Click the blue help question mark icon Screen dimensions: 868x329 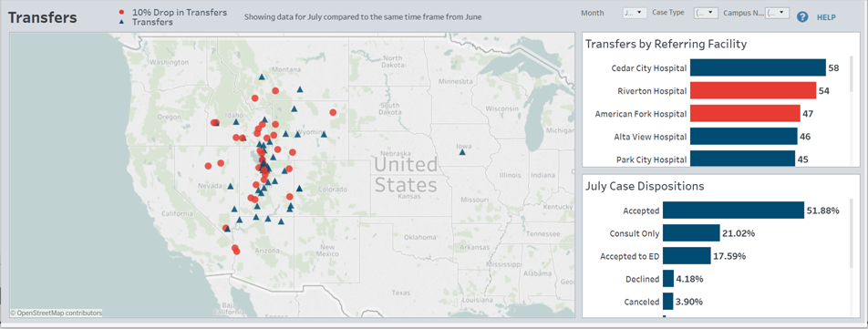802,17
